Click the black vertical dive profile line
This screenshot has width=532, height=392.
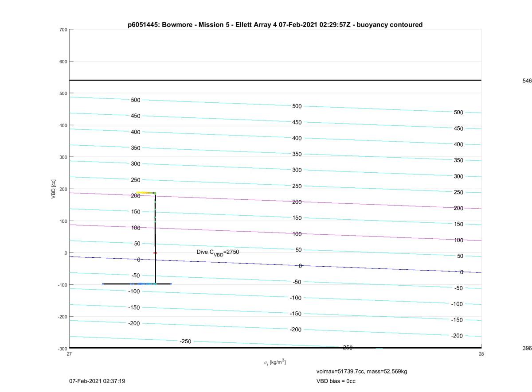(x=155, y=239)
